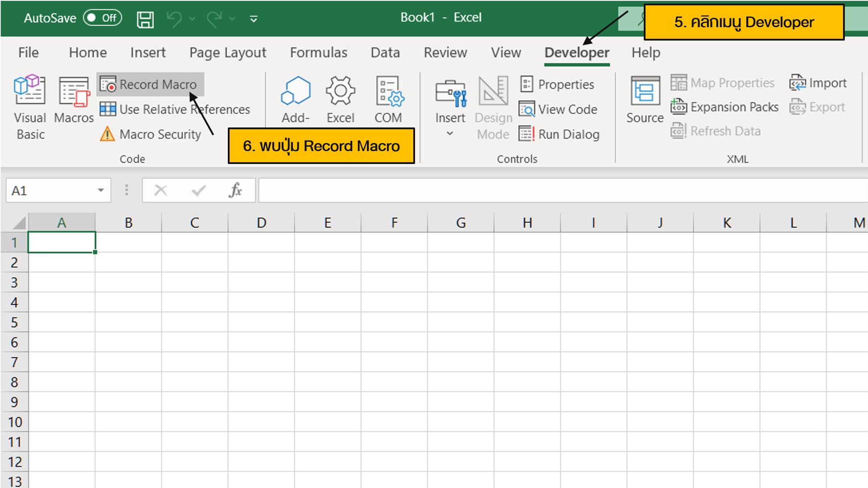This screenshot has width=868, height=488.
Task: Click the Insert controls toolbox icon
Action: [x=450, y=94]
